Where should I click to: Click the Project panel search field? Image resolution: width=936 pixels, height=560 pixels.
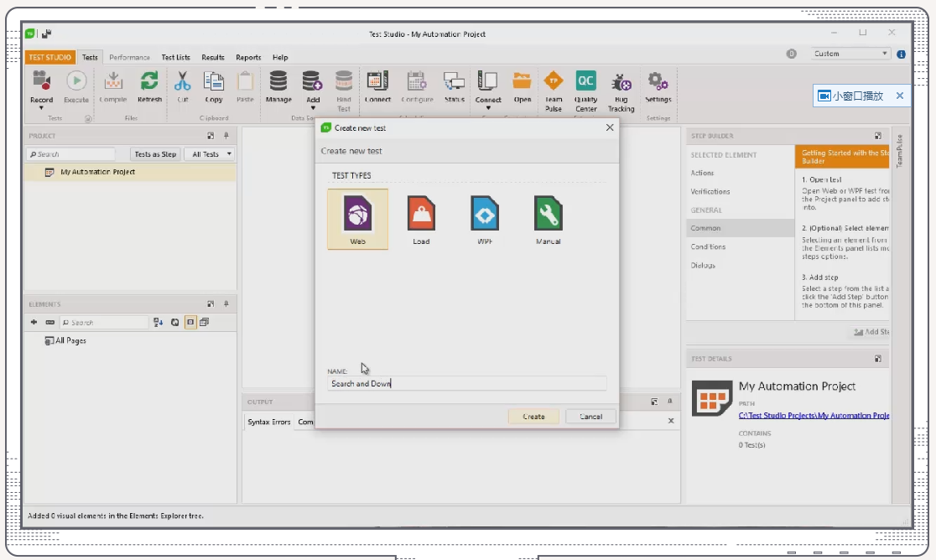pyautogui.click(x=70, y=154)
